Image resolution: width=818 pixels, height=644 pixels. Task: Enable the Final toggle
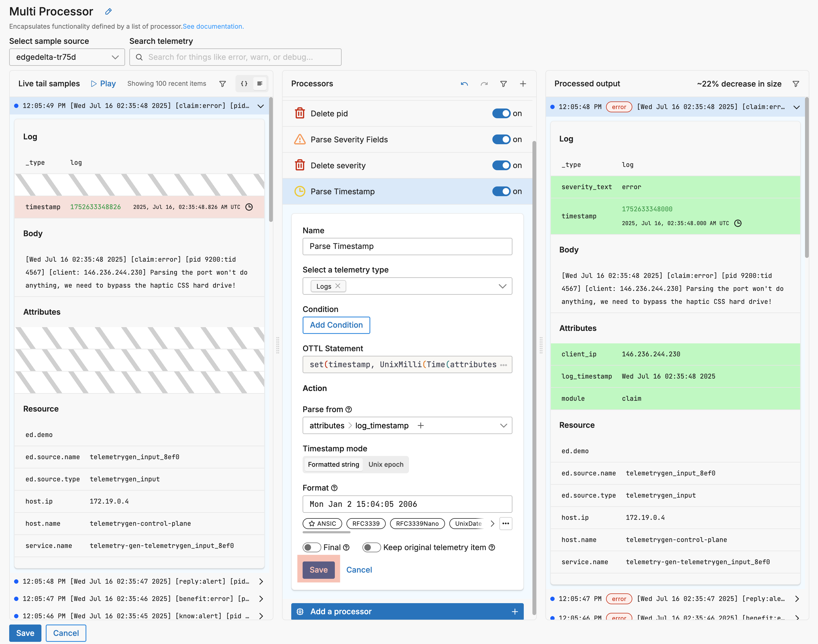pos(312,547)
